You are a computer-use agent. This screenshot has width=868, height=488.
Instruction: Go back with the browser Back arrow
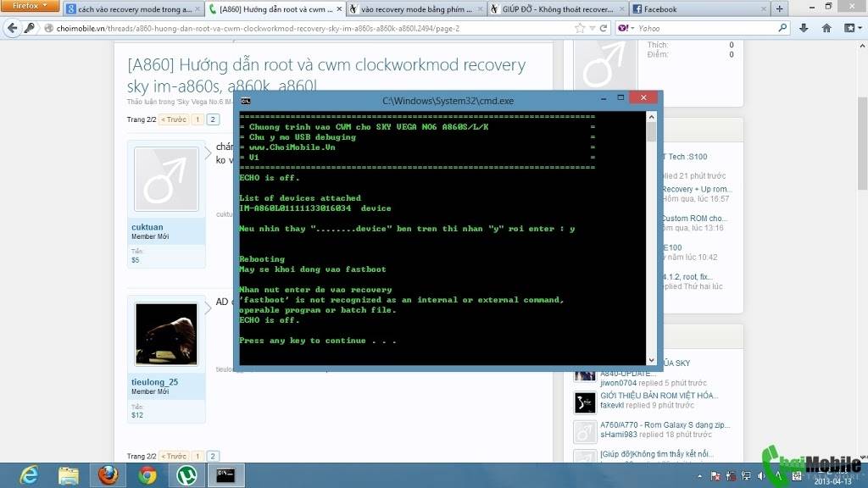pyautogui.click(x=12, y=28)
